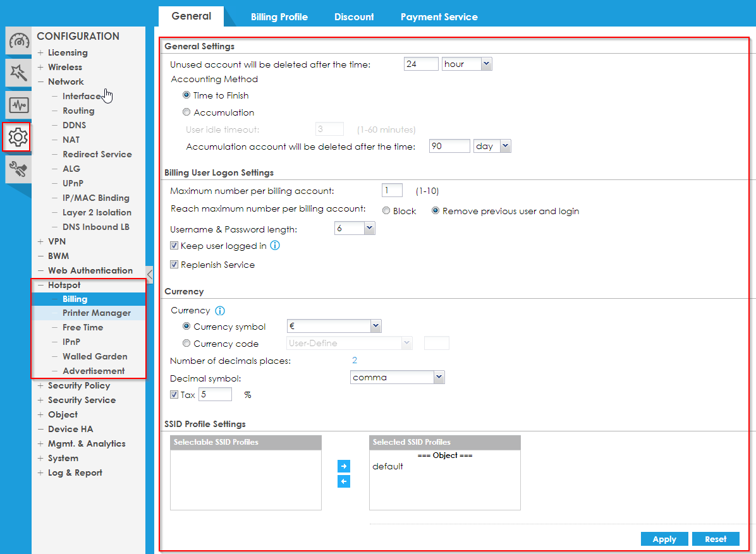The image size is (756, 554).
Task: Open the Decimal symbol dropdown
Action: click(x=398, y=377)
